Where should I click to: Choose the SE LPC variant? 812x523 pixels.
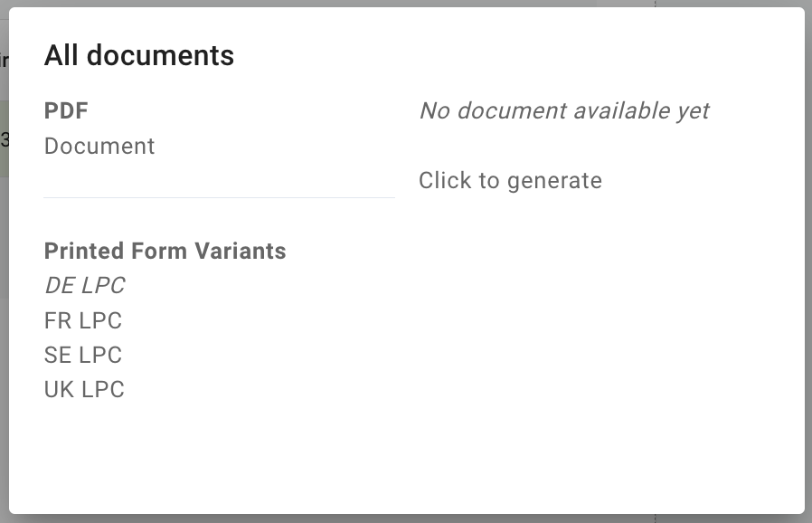(82, 355)
